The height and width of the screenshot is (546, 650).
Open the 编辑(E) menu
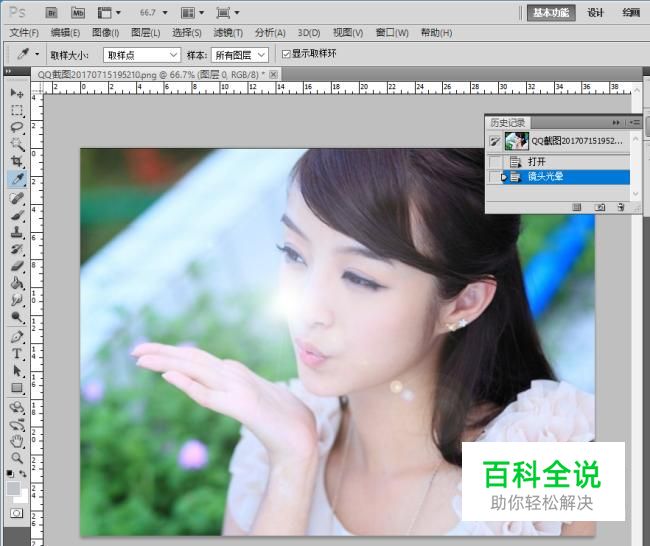click(x=65, y=33)
